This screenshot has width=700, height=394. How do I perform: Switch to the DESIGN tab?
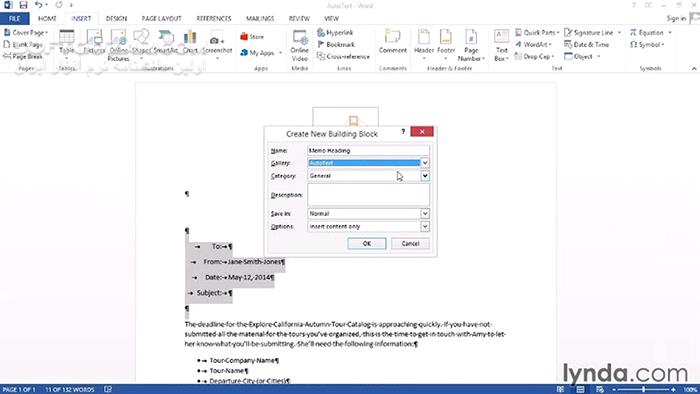pos(116,18)
